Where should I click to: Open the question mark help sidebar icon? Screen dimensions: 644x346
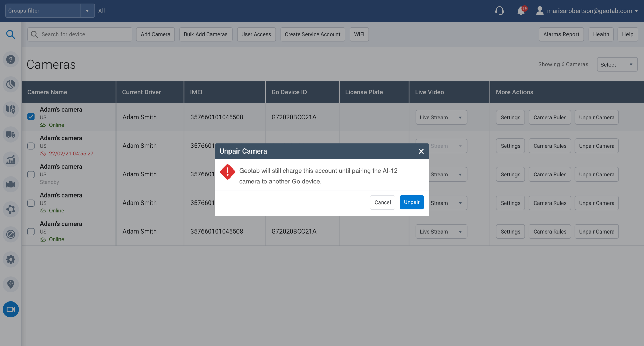(x=11, y=59)
